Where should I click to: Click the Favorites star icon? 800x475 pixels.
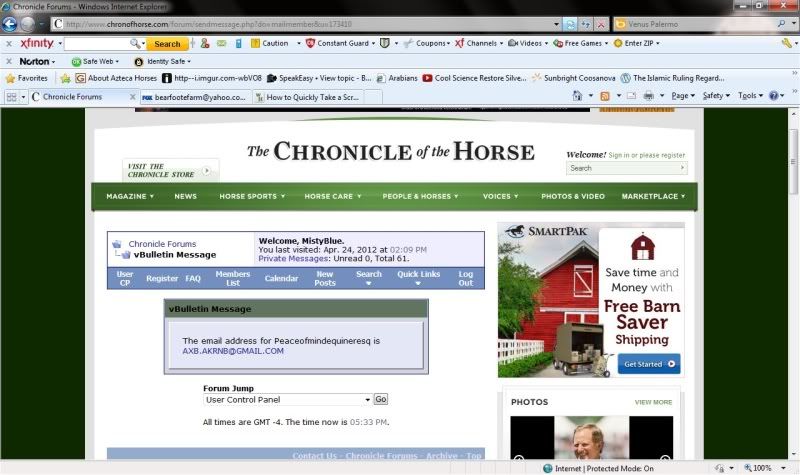pyautogui.click(x=12, y=77)
